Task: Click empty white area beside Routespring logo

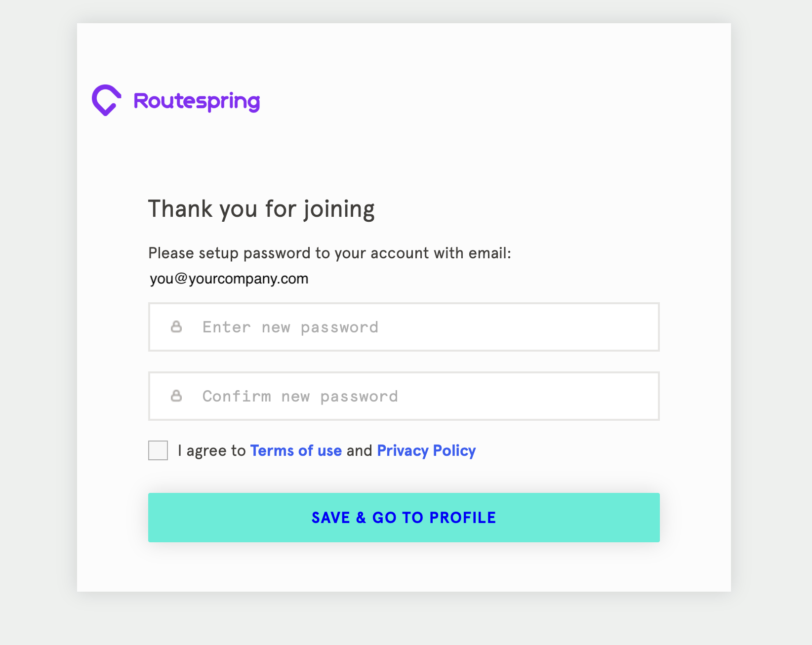Action: coord(469,100)
